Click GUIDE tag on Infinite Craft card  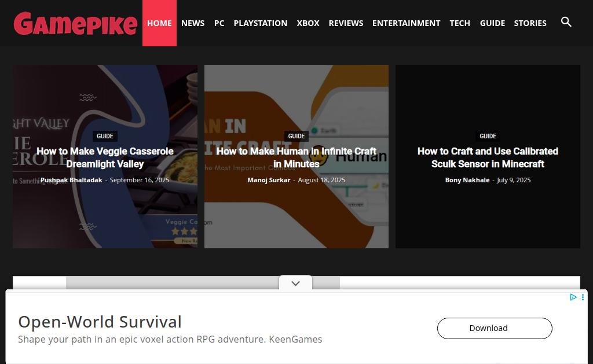coord(296,136)
